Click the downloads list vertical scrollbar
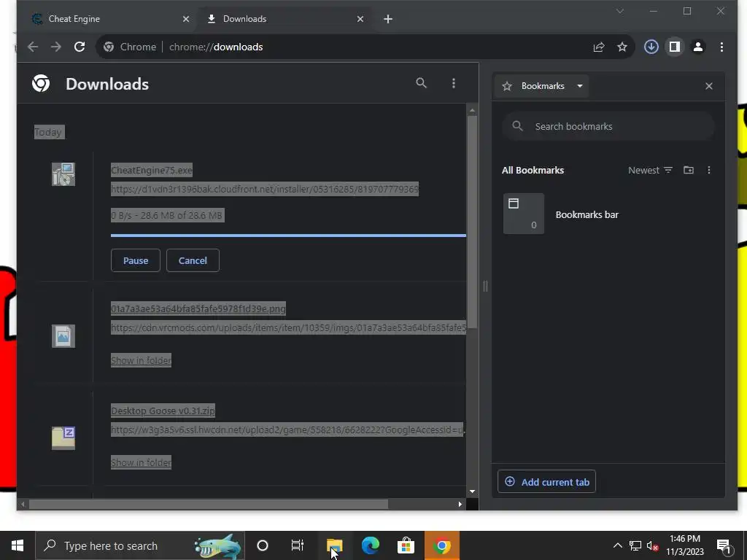Image resolution: width=747 pixels, height=560 pixels. click(472, 222)
